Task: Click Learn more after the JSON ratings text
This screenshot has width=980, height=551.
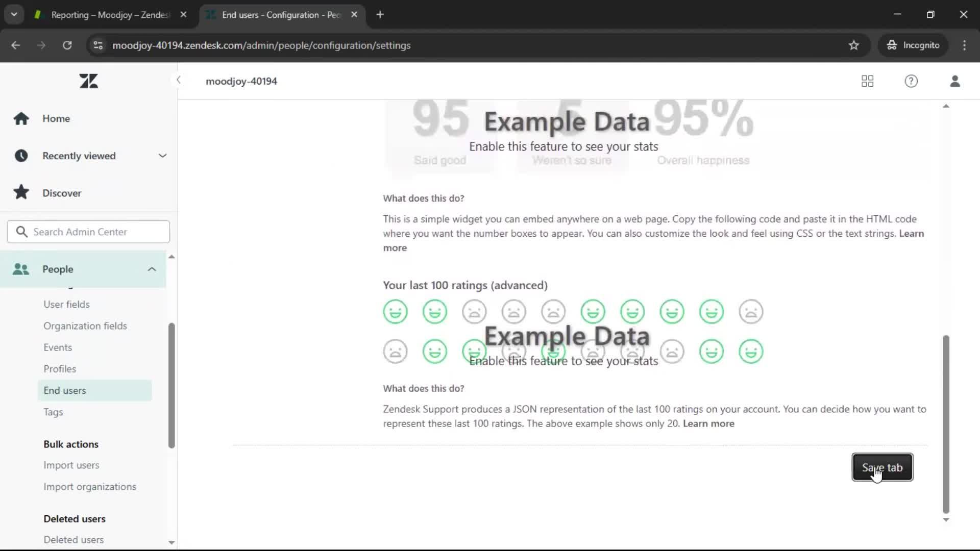Action: tap(708, 423)
